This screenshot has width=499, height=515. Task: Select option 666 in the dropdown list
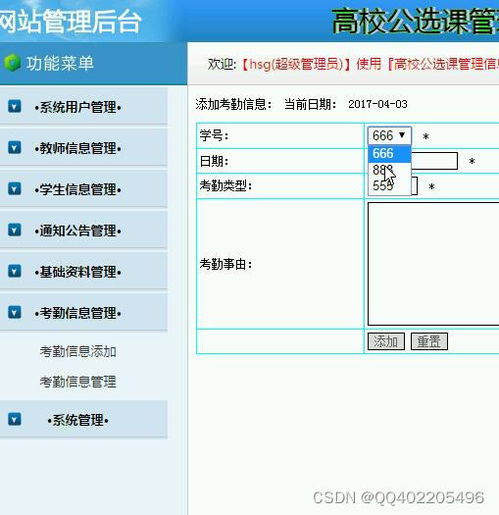click(389, 154)
